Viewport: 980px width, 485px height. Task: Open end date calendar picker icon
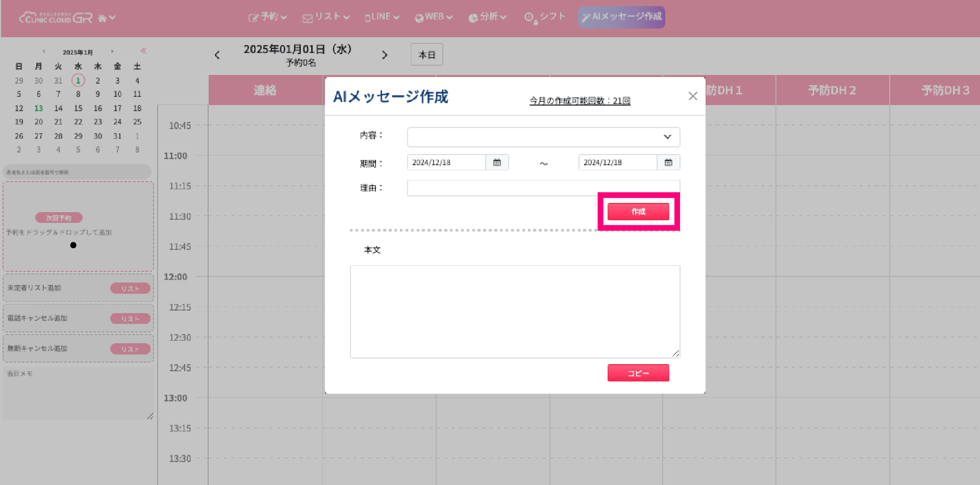click(668, 163)
